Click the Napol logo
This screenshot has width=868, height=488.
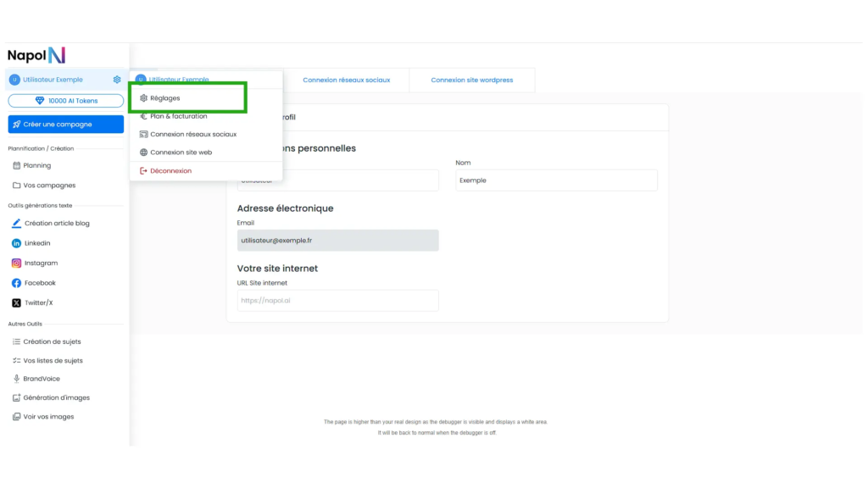pyautogui.click(x=36, y=55)
